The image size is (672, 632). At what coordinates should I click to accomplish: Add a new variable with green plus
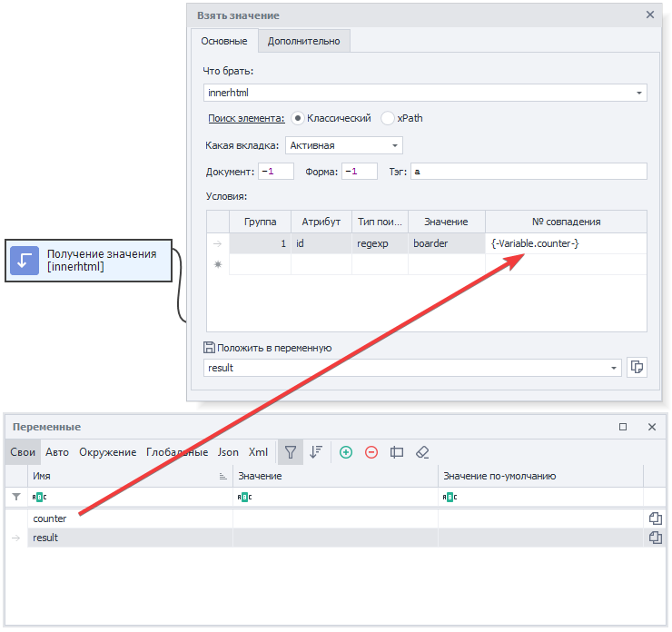[x=346, y=452]
